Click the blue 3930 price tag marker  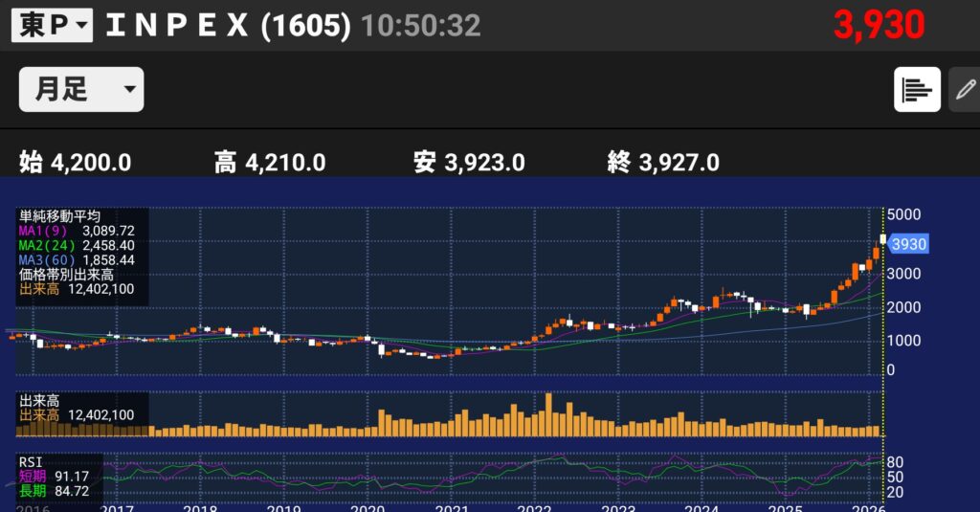tap(908, 244)
